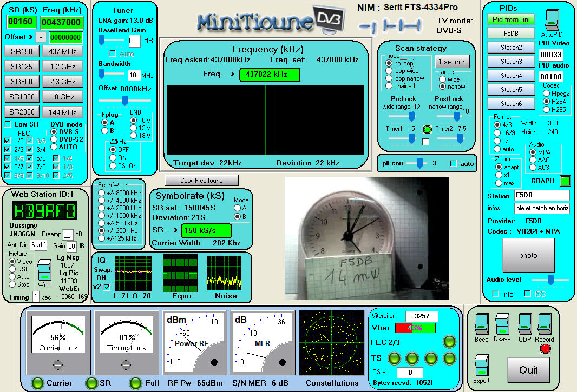This screenshot has height=392, width=577.
Task: Flip the AutoPID switch icon
Action: coord(551,20)
